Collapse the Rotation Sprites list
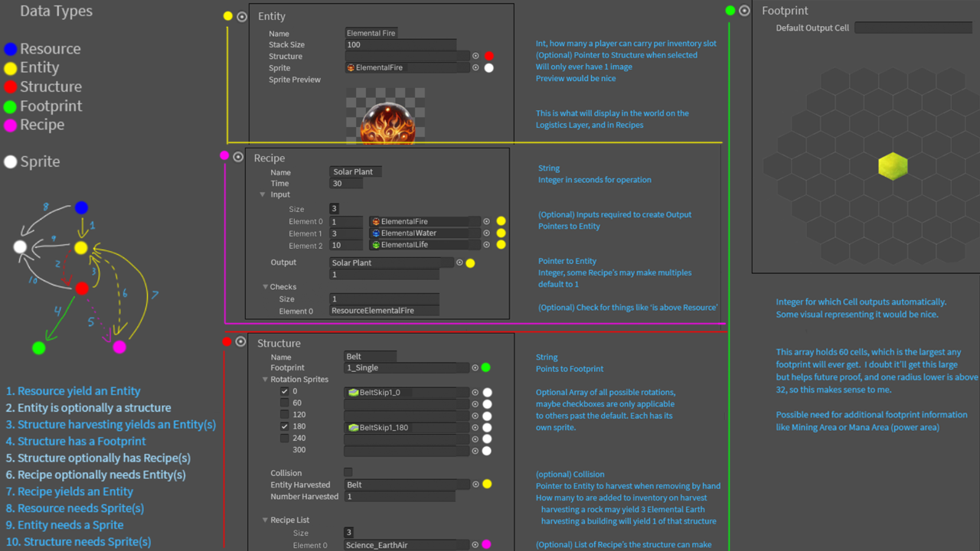980x551 pixels. (x=264, y=380)
